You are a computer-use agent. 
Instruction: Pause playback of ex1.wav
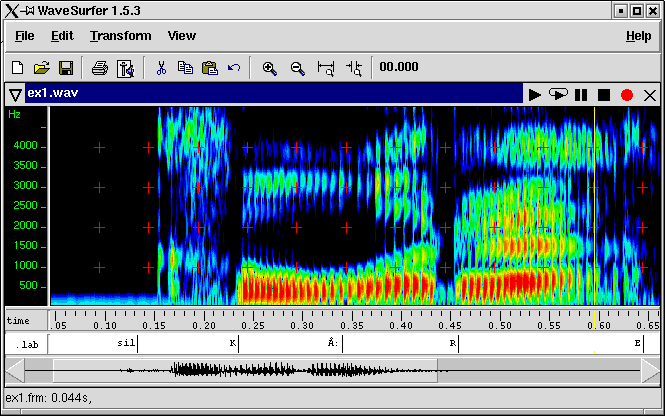tap(581, 94)
